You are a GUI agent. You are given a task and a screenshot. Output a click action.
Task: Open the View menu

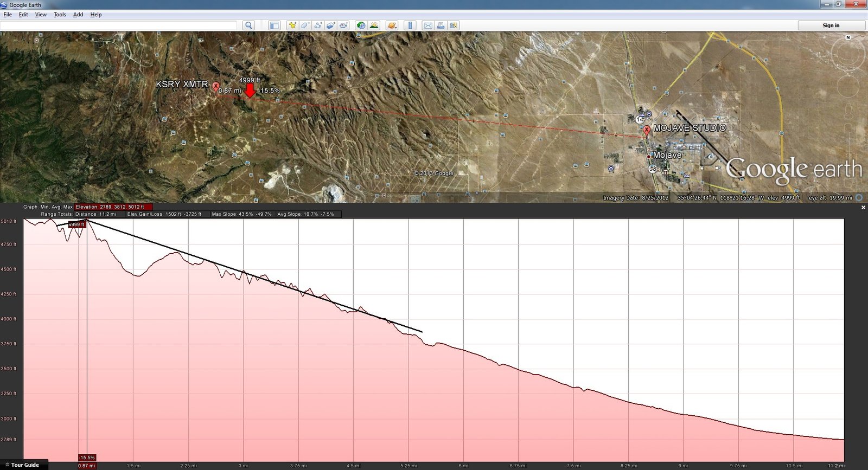tap(41, 15)
